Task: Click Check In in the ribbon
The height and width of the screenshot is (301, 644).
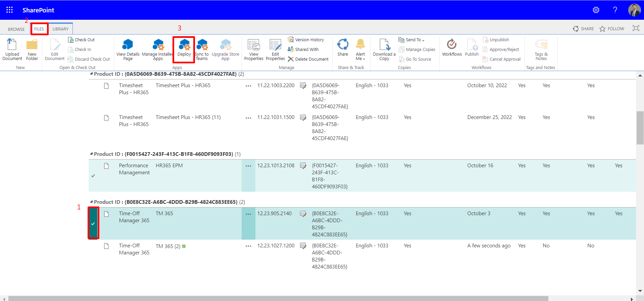Action: coord(80,49)
